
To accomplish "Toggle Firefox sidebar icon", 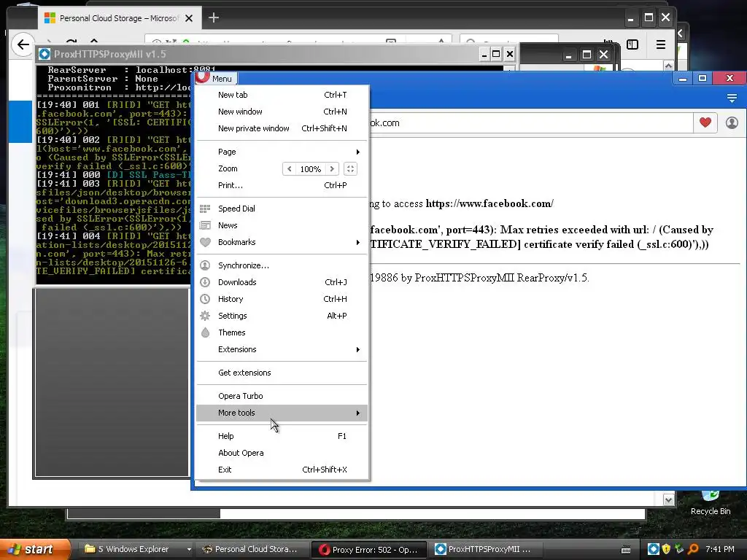I will 632,44.
